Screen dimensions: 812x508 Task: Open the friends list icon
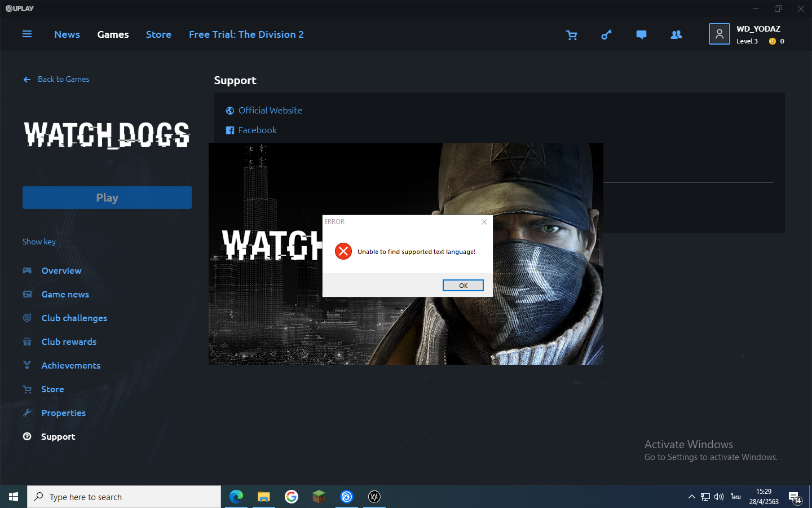(x=676, y=35)
